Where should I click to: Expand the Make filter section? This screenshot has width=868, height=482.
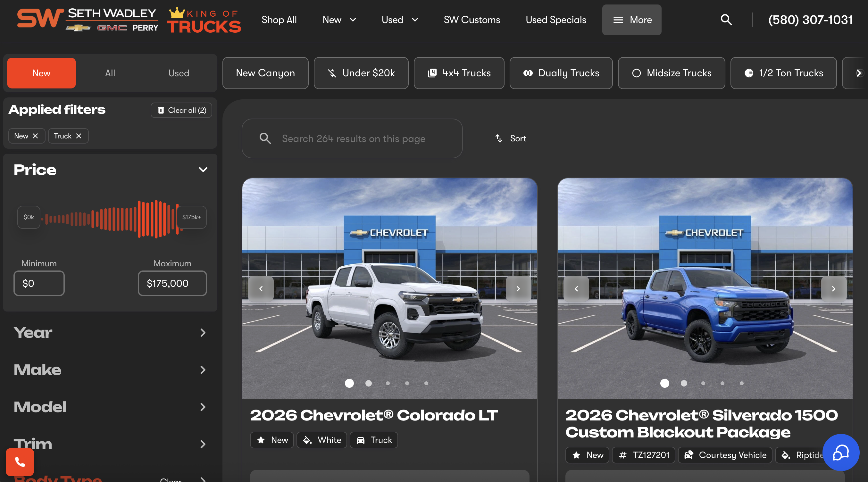click(x=110, y=370)
